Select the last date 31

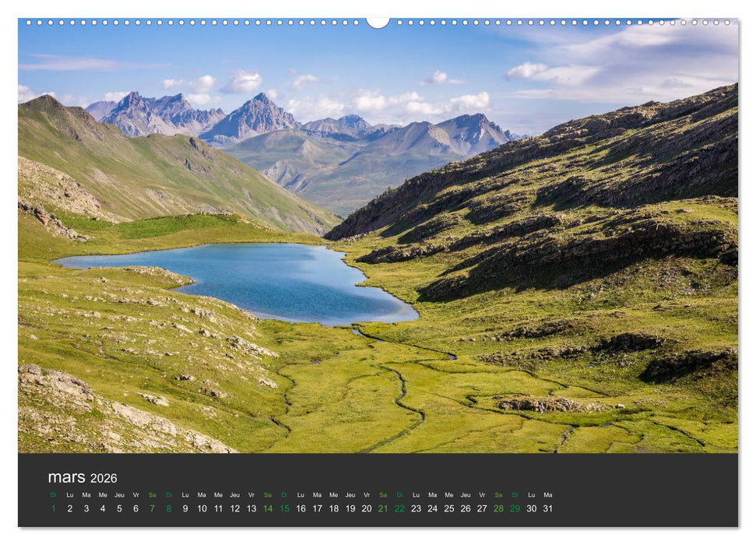point(548,508)
